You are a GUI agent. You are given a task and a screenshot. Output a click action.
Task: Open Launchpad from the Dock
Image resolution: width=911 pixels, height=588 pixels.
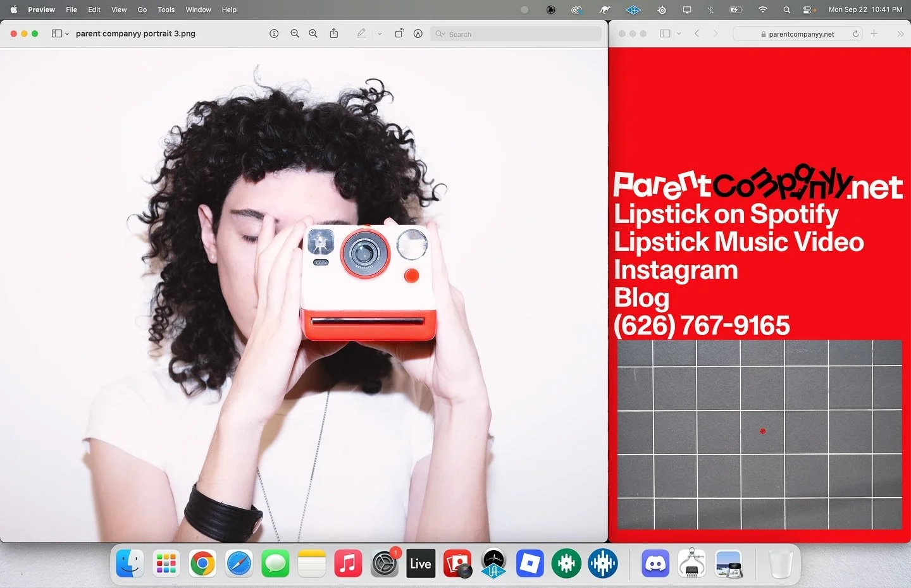166,563
